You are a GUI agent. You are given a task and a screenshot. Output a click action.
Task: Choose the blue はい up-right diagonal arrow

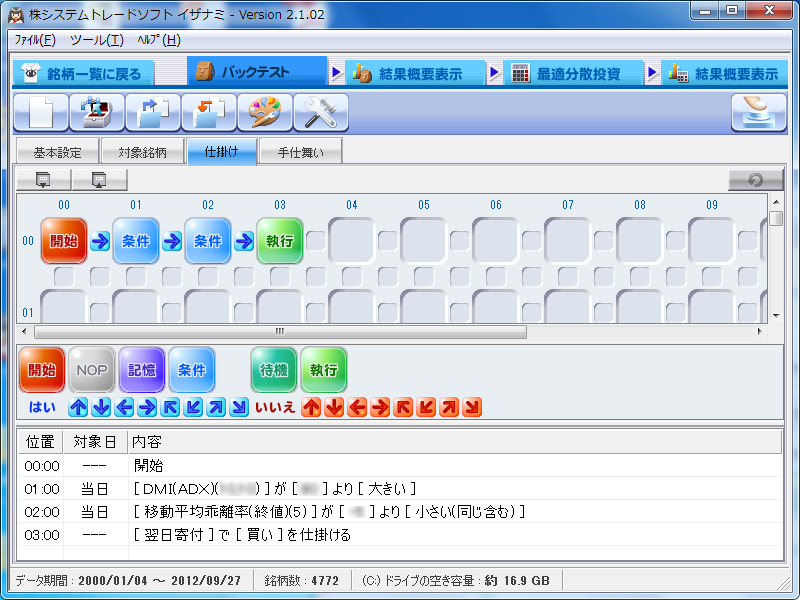click(x=216, y=407)
